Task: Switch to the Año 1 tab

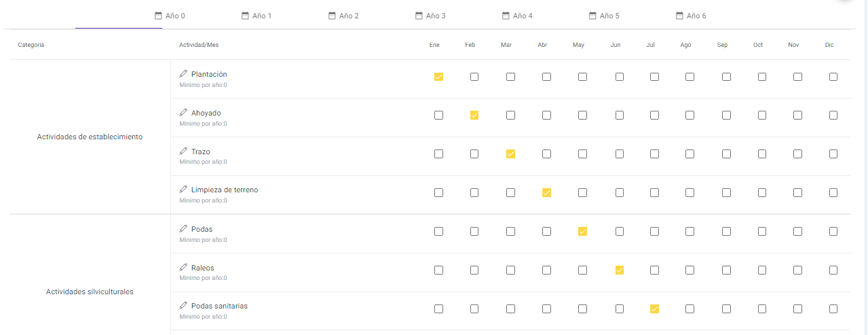Action: [x=257, y=15]
